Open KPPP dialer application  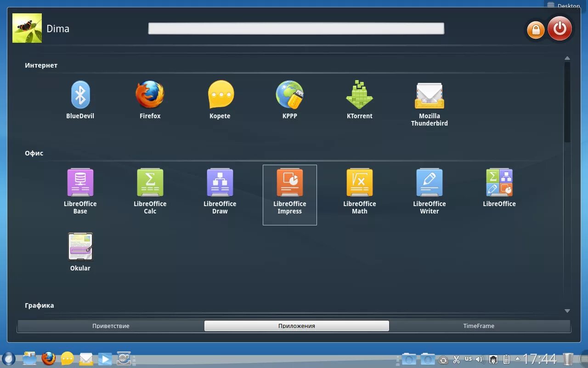[290, 100]
